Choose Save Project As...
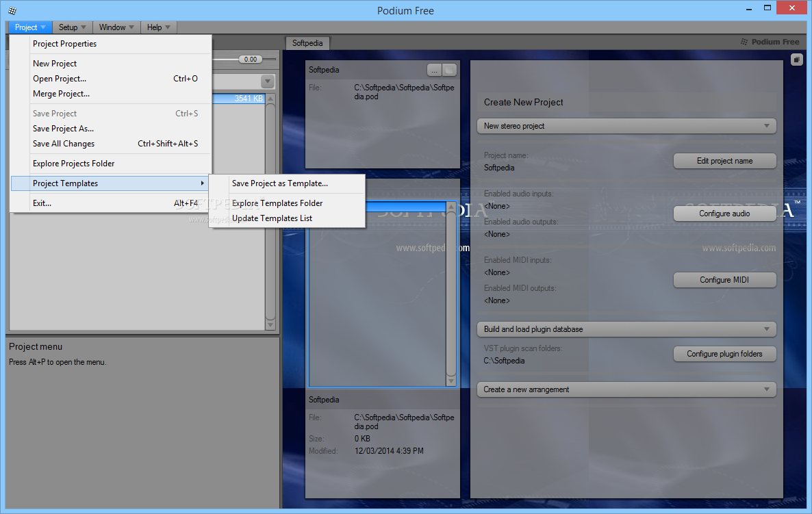The image size is (812, 514). [x=111, y=129]
